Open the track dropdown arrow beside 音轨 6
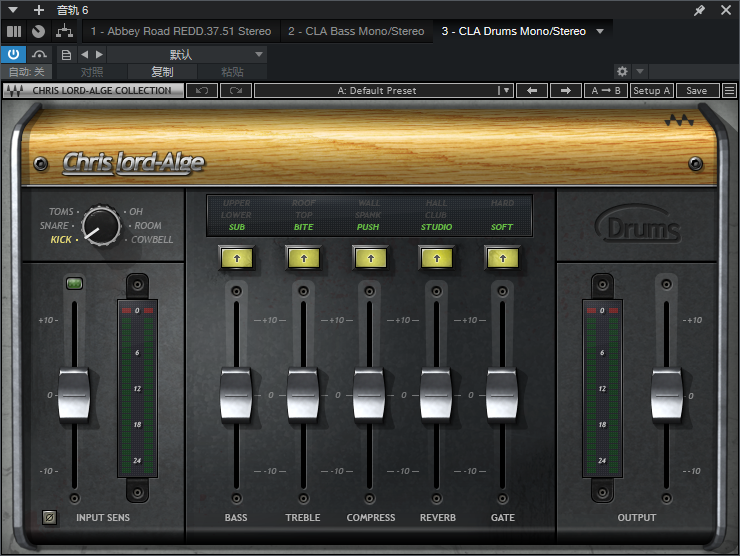The image size is (740, 556). [13, 9]
